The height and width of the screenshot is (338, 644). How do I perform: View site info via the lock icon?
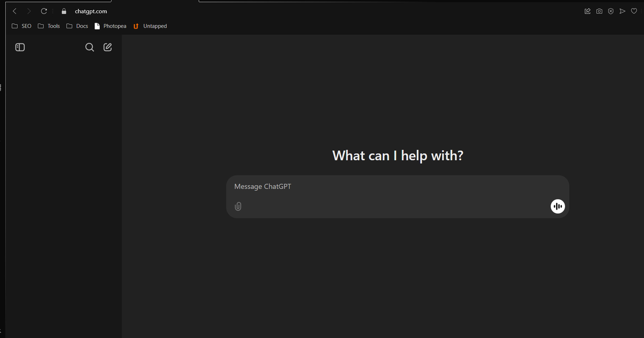(x=64, y=11)
